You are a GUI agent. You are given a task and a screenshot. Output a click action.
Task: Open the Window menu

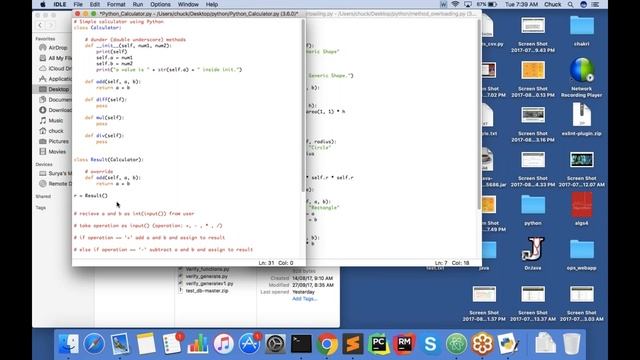pos(188,4)
